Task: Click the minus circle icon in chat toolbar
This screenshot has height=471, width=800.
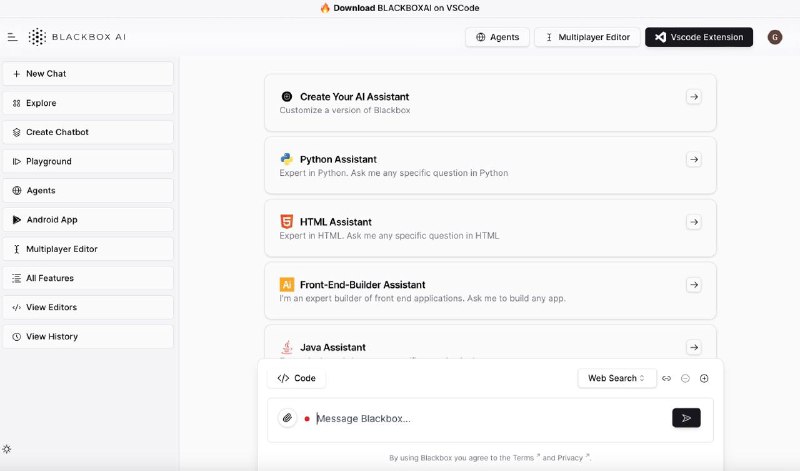Action: [x=685, y=378]
